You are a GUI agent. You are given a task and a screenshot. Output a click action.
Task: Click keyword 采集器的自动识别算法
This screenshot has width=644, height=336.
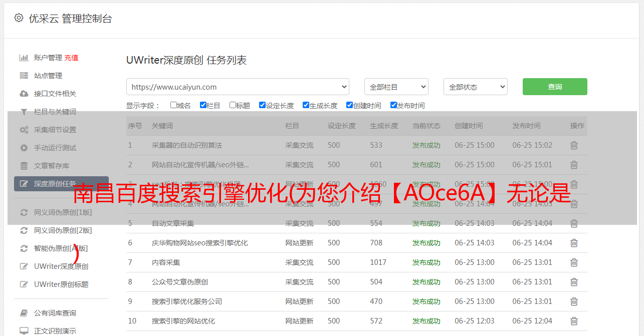pos(187,145)
